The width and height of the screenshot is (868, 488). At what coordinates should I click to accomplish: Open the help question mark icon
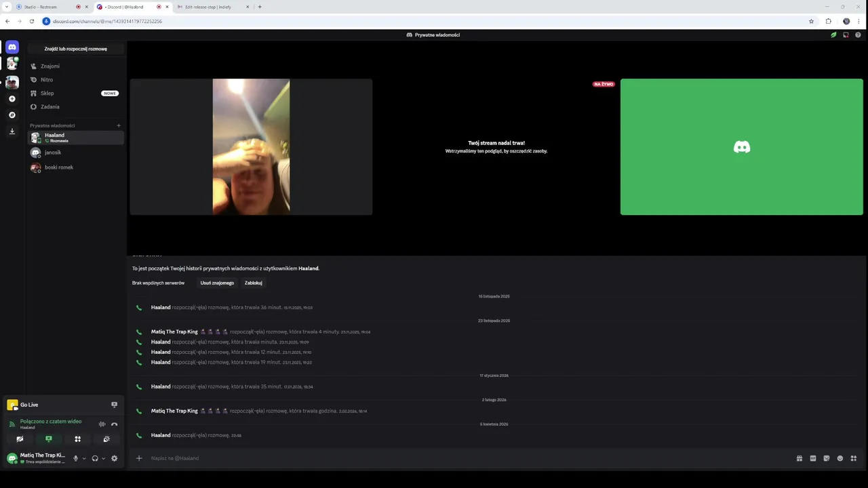pyautogui.click(x=858, y=35)
